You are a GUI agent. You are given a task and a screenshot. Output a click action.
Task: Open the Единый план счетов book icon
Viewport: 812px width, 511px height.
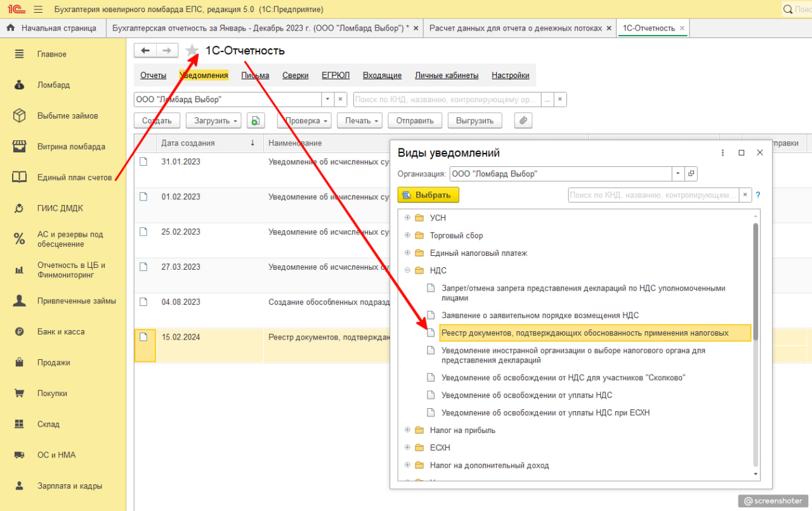tap(19, 177)
